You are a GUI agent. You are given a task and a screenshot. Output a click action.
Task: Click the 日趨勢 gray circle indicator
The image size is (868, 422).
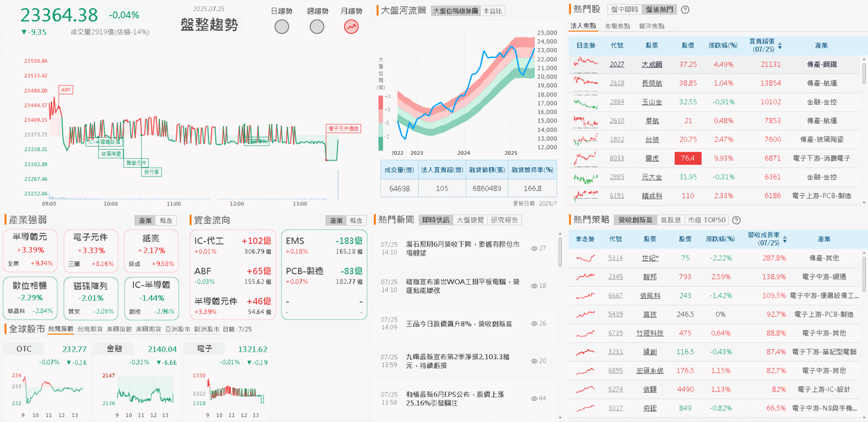(282, 26)
